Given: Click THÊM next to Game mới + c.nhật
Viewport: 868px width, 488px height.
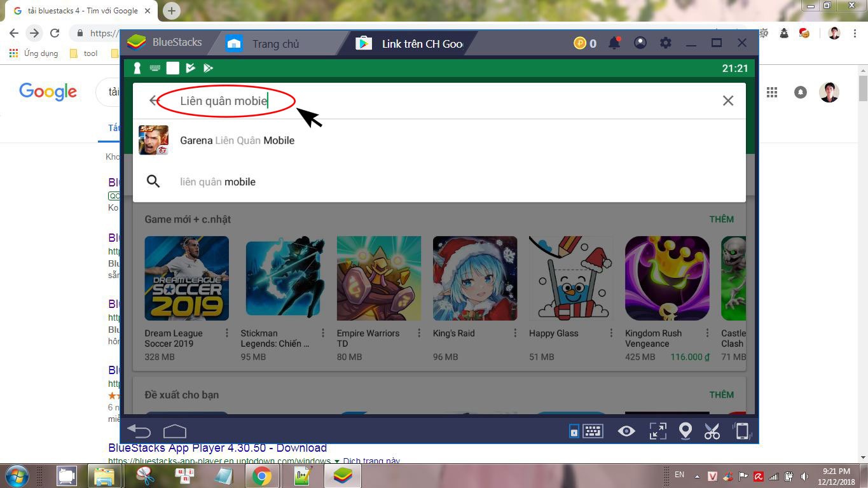Looking at the screenshot, I should pos(722,219).
